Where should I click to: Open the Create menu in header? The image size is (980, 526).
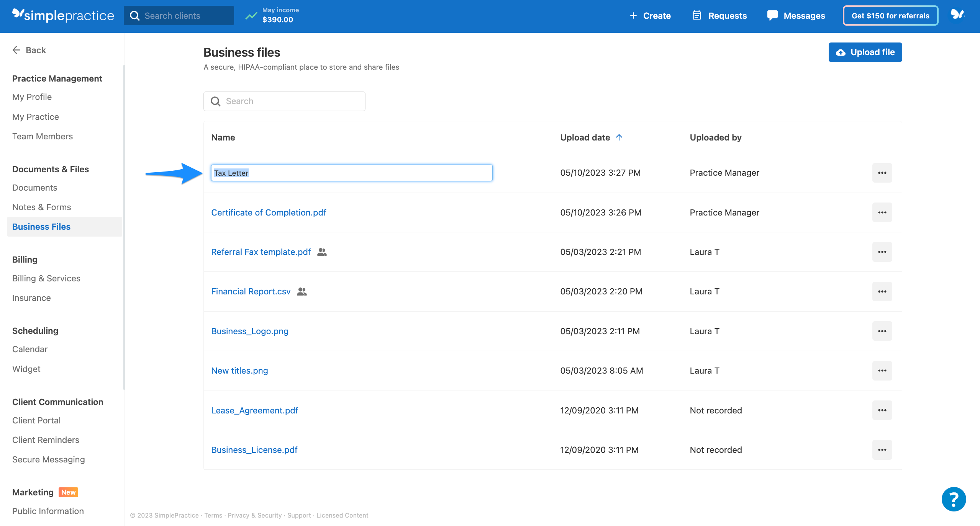650,16
